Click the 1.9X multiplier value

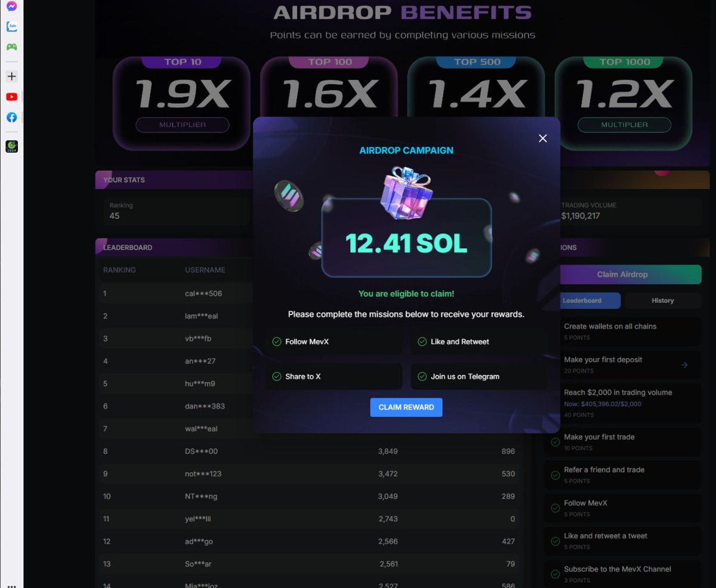pos(183,93)
